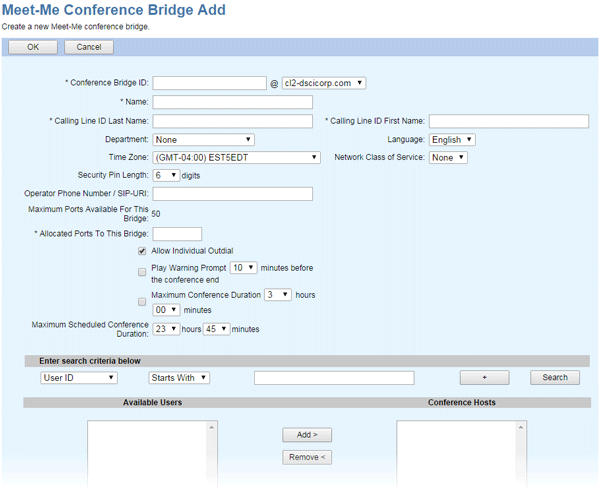This screenshot has width=600, height=490.
Task: Enable the Play Warning Prompt checkbox
Action: coord(142,270)
